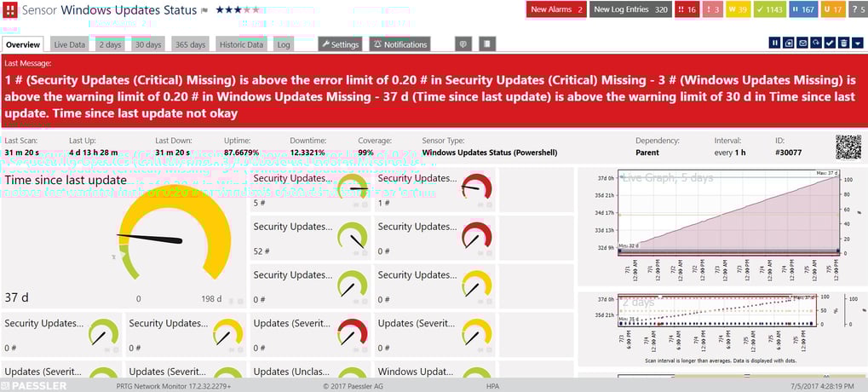Click the scan now refresh icon
The height and width of the screenshot is (392, 868).
coord(816,43)
